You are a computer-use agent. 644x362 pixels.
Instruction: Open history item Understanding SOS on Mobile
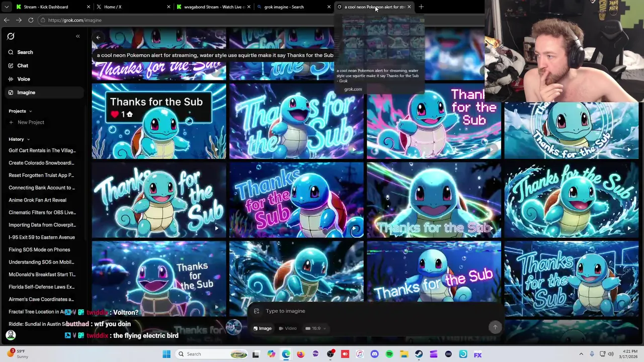point(41,262)
